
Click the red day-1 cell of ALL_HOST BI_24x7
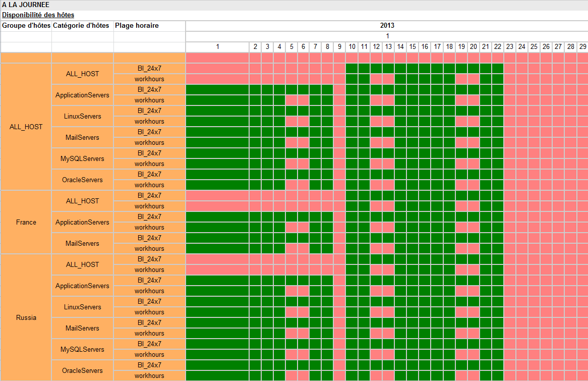(x=217, y=68)
